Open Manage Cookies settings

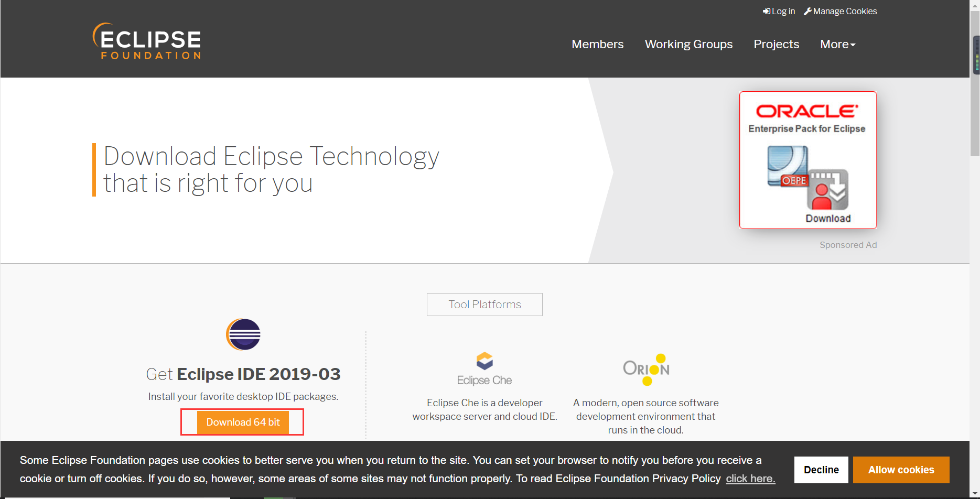[x=840, y=11]
